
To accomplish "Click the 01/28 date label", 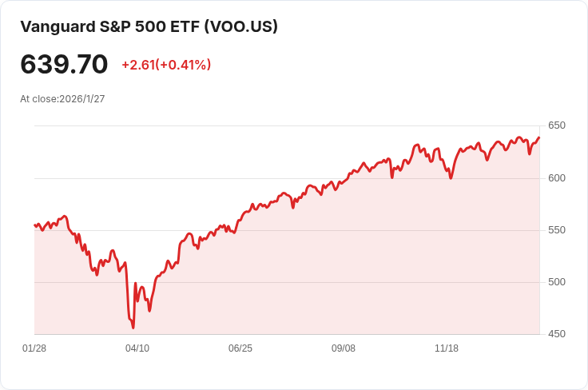I will point(34,348).
